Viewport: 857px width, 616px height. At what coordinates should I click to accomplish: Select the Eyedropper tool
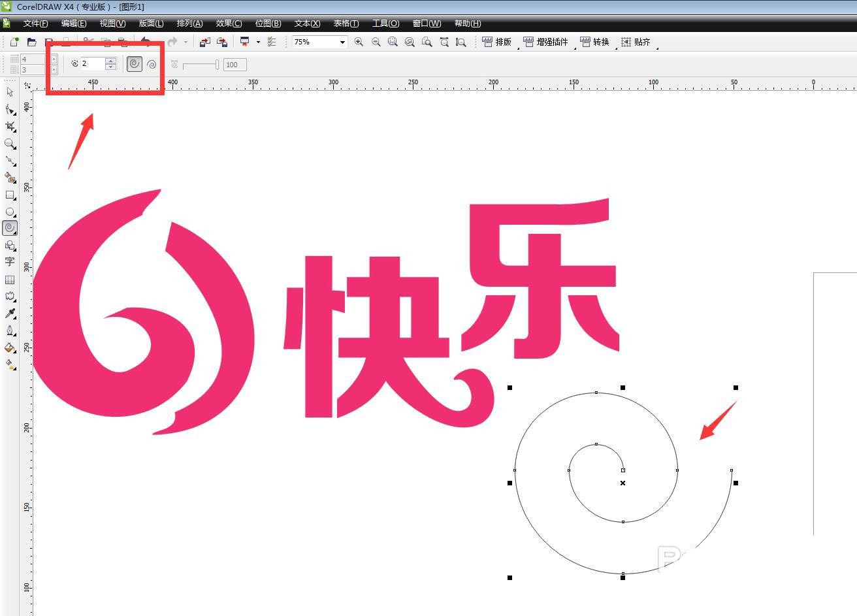10,313
